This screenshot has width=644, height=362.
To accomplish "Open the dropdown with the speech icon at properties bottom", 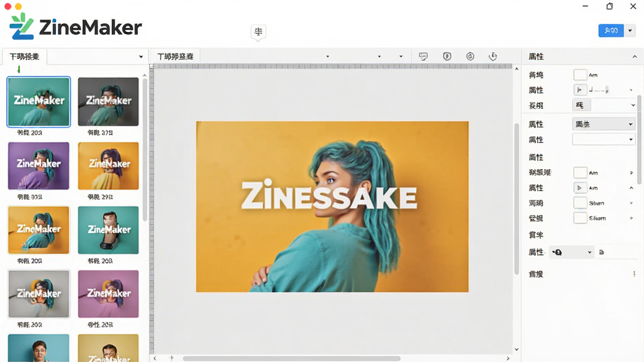I will click(x=572, y=252).
